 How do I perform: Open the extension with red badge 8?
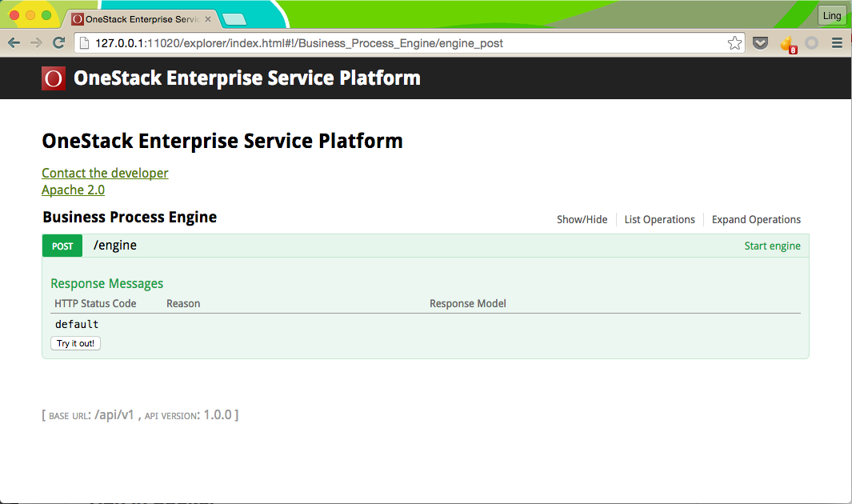(788, 44)
